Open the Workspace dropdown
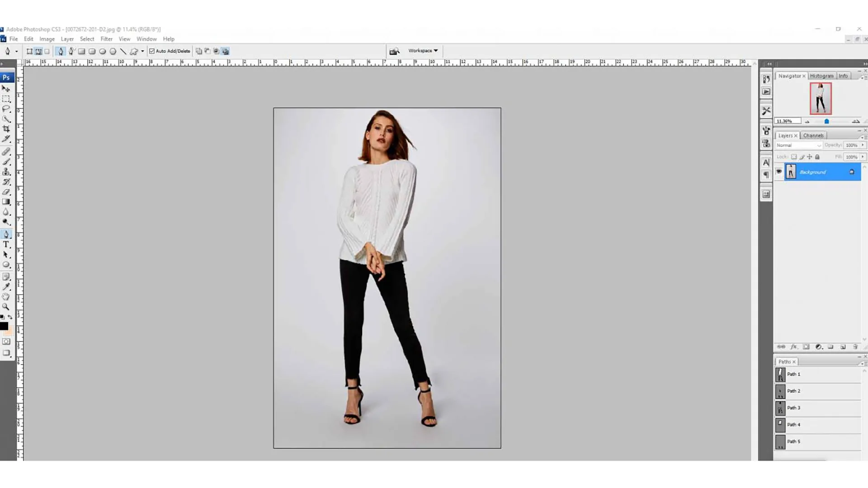The image size is (868, 488). point(423,51)
